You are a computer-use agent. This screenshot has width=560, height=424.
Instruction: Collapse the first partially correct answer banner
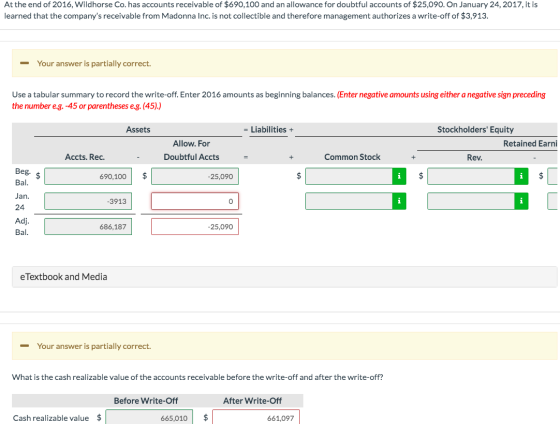click(24, 63)
